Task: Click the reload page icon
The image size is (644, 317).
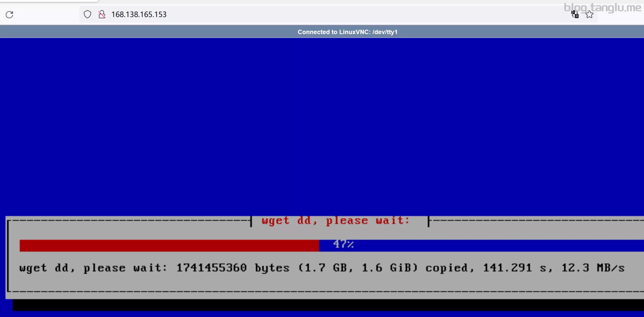Action: pos(10,14)
